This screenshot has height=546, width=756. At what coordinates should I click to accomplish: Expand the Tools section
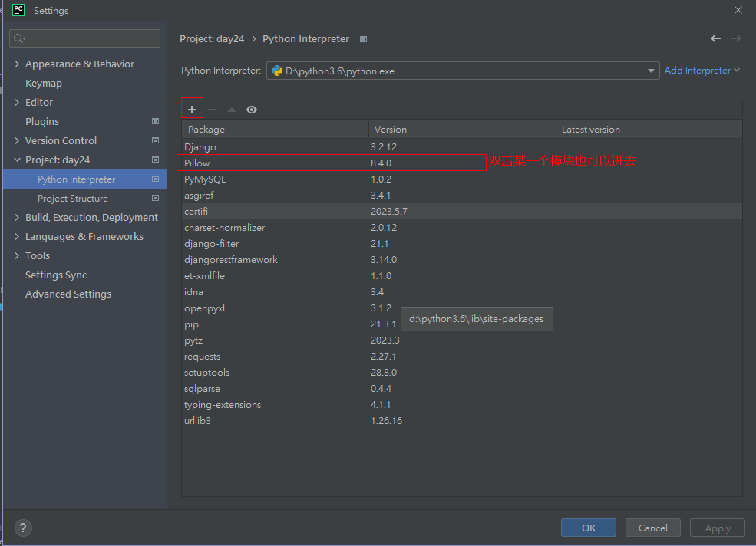tap(18, 256)
